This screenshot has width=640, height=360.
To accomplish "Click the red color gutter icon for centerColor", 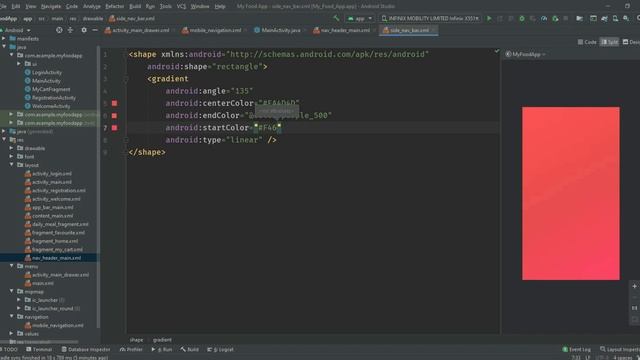I will pyautogui.click(x=114, y=103).
